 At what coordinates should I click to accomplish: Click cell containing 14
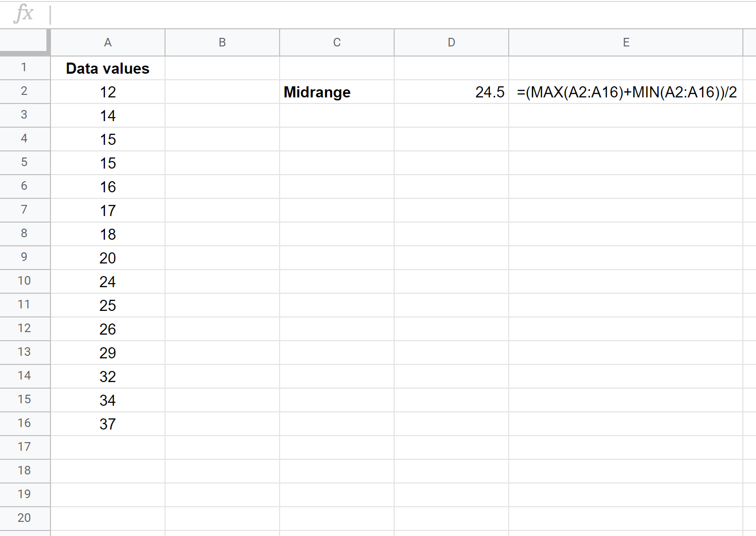pos(108,116)
